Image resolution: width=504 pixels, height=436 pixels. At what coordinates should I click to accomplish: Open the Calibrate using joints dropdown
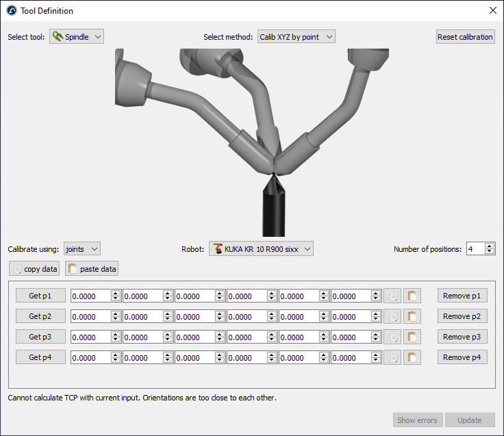[x=81, y=249]
